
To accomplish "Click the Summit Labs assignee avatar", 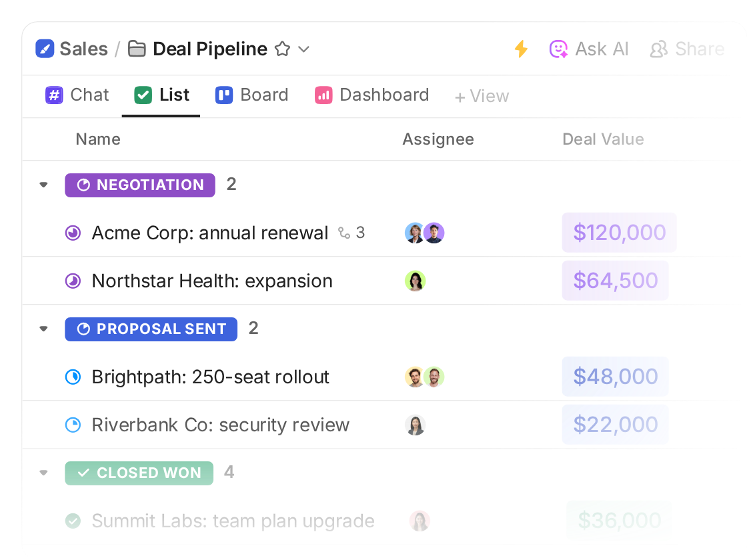I will 420,521.
